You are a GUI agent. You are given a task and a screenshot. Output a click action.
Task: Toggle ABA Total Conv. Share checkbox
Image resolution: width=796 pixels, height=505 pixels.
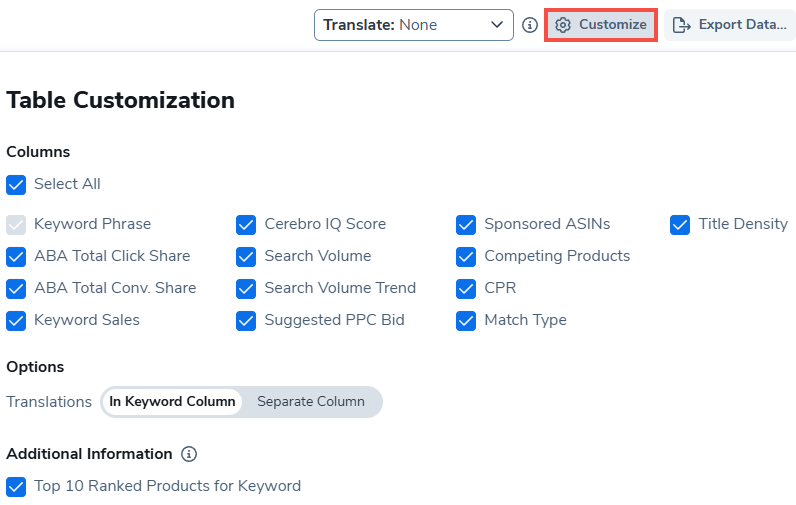pyautogui.click(x=16, y=289)
